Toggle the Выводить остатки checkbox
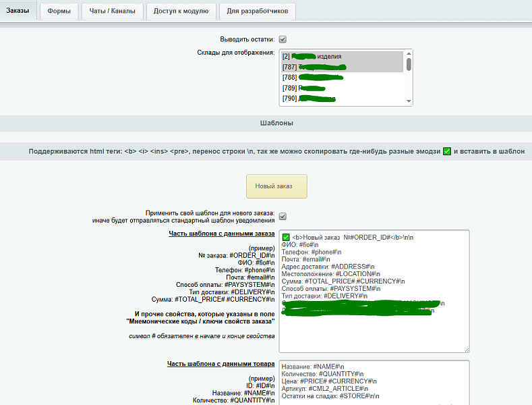The height and width of the screenshot is (405, 532). coord(283,39)
